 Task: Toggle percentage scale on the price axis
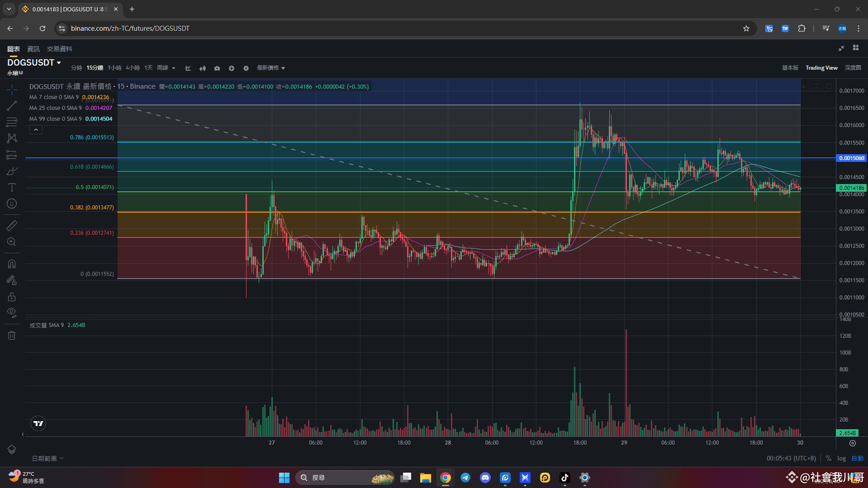(x=828, y=458)
